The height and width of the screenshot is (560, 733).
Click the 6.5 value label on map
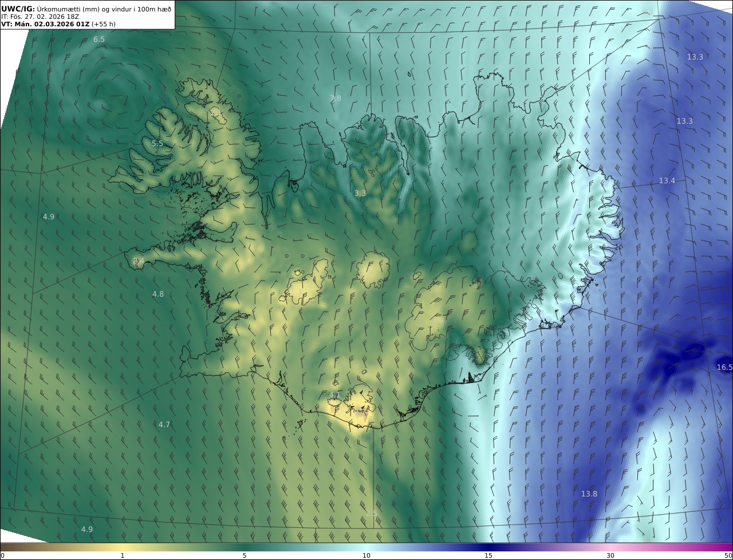(x=99, y=40)
